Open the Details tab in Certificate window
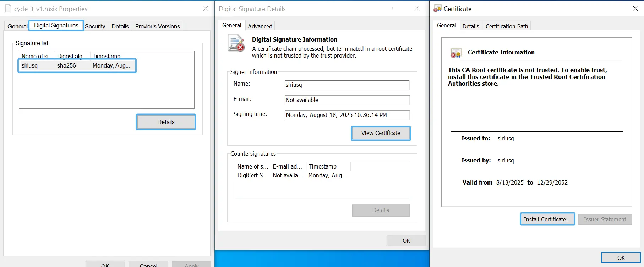 471,26
